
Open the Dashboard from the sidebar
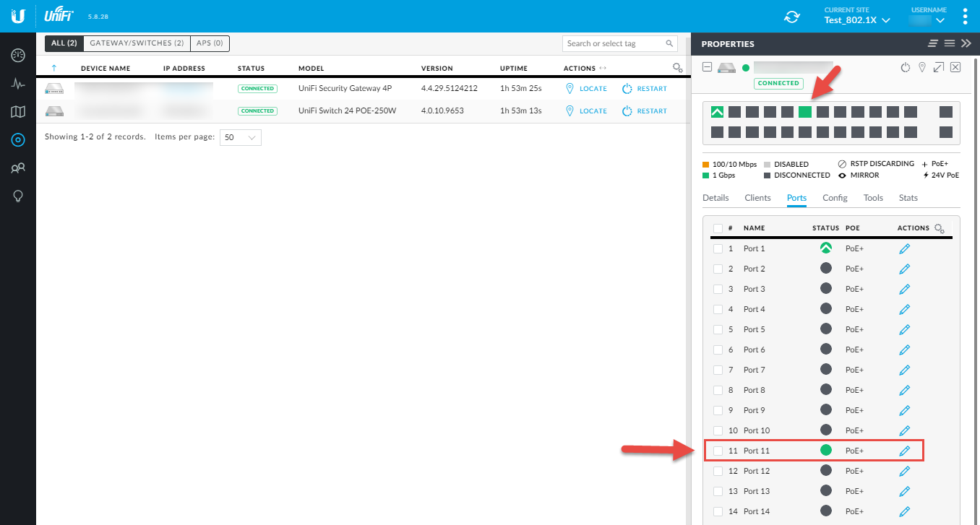pos(18,55)
